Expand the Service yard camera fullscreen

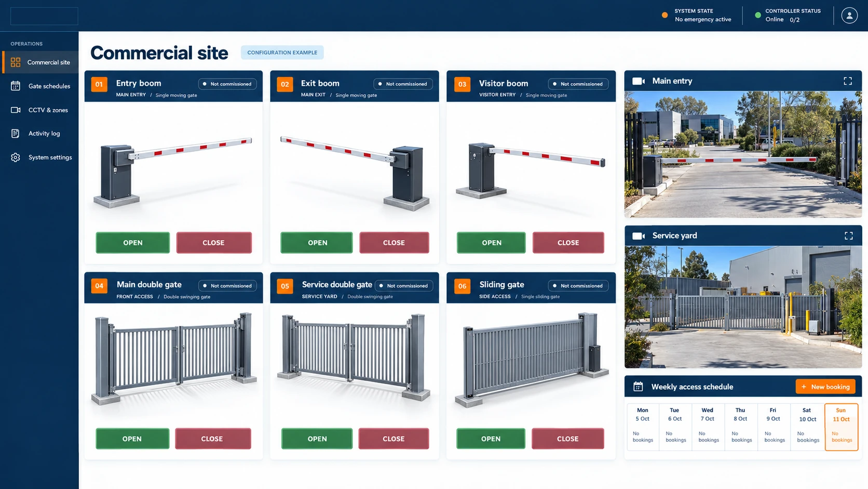tap(849, 236)
